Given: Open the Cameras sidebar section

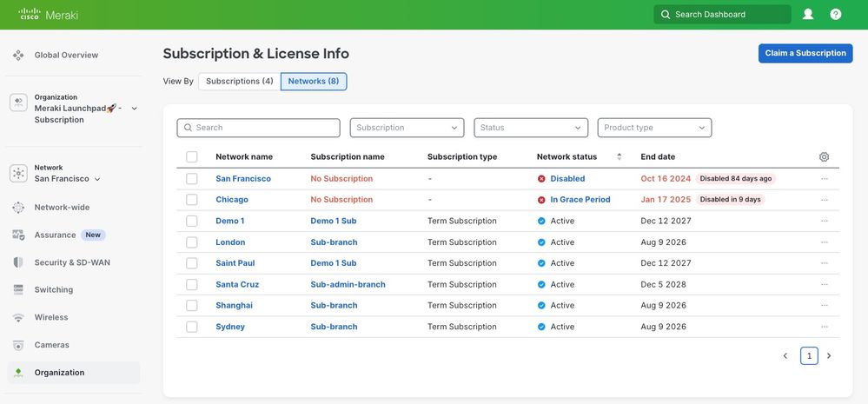Looking at the screenshot, I should coord(51,345).
